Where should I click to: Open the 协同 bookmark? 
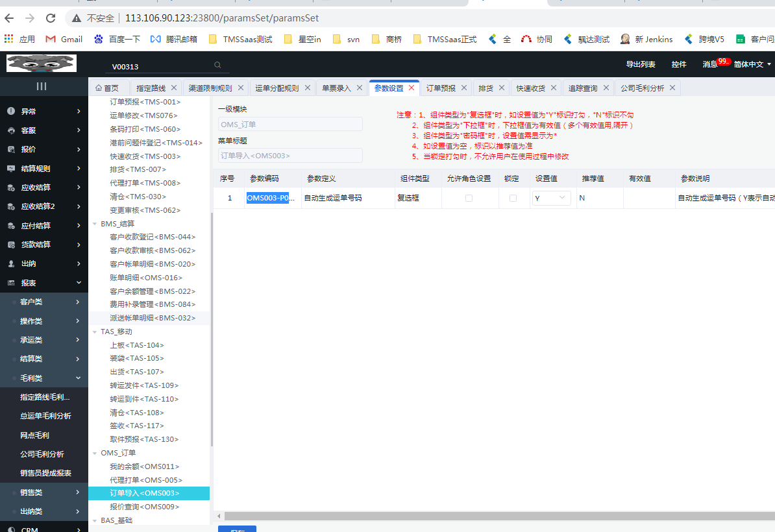(x=537, y=39)
